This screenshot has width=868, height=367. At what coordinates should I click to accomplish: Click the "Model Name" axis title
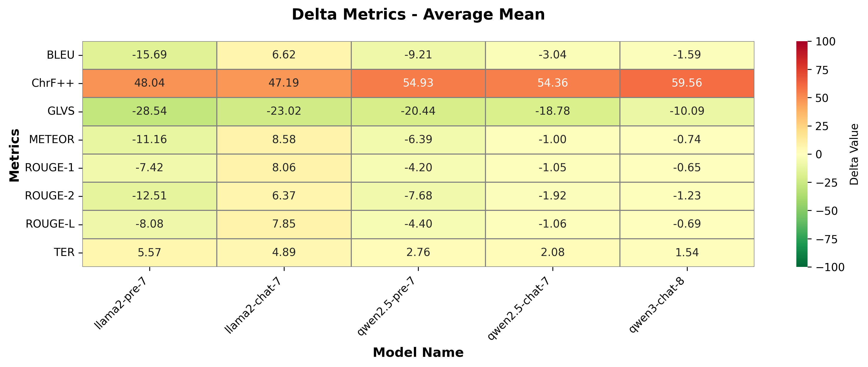pos(418,353)
